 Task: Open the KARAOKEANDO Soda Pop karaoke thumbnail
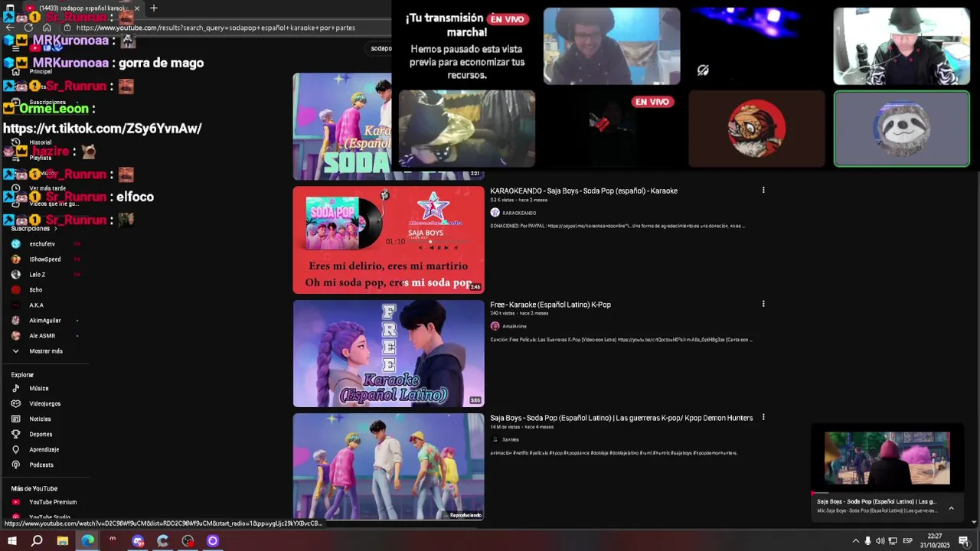(388, 240)
